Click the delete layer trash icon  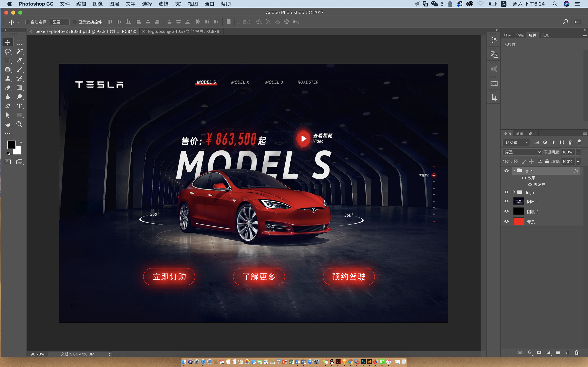point(577,353)
